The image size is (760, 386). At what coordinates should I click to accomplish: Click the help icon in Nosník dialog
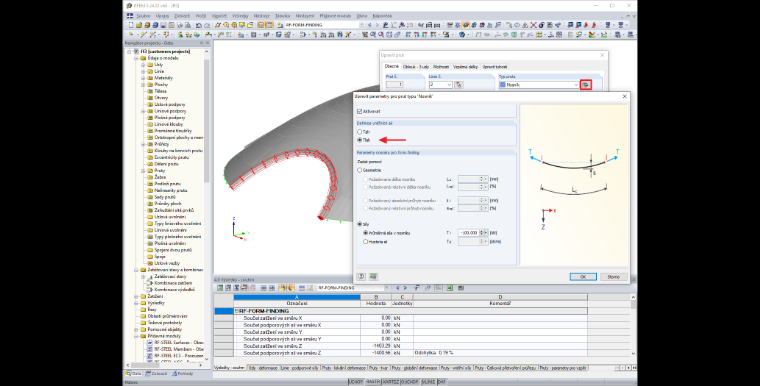pos(361,276)
